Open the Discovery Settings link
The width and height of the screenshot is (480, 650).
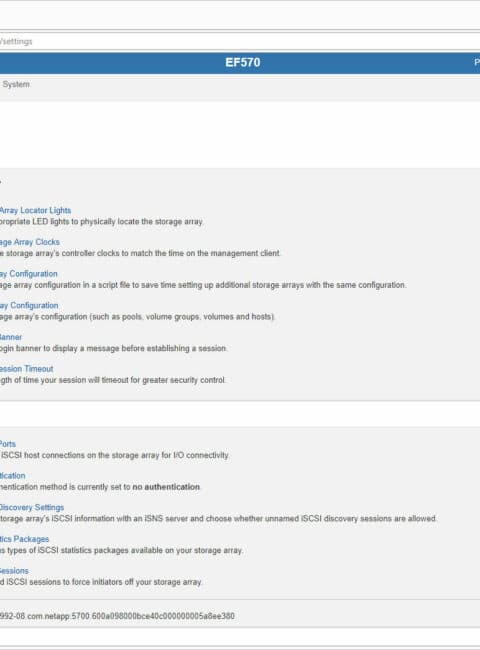tap(32, 507)
